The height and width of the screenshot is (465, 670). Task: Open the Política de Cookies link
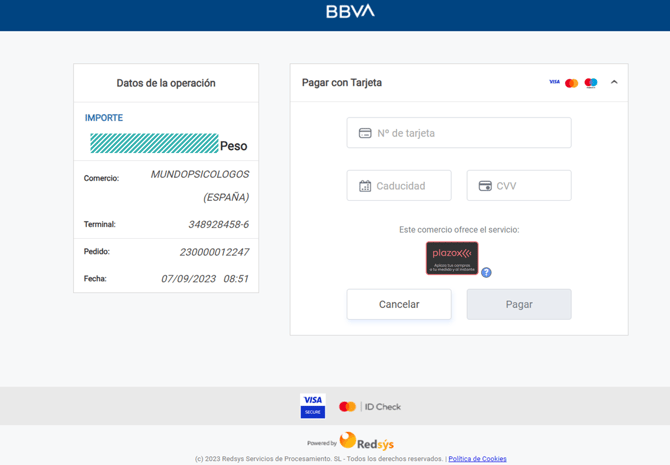pyautogui.click(x=477, y=459)
